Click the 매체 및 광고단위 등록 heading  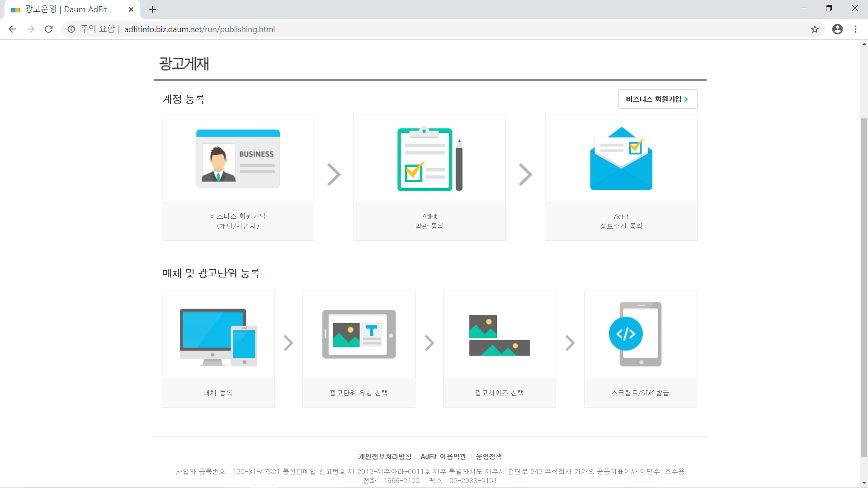211,273
